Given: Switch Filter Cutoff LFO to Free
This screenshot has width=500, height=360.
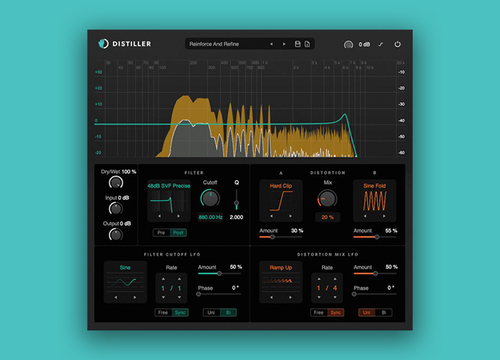Looking at the screenshot, I should 163,312.
